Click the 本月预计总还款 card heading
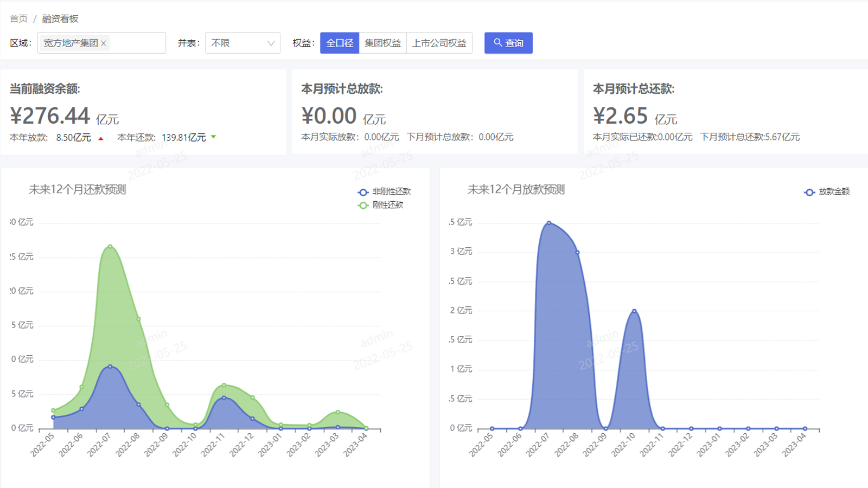 coord(634,89)
